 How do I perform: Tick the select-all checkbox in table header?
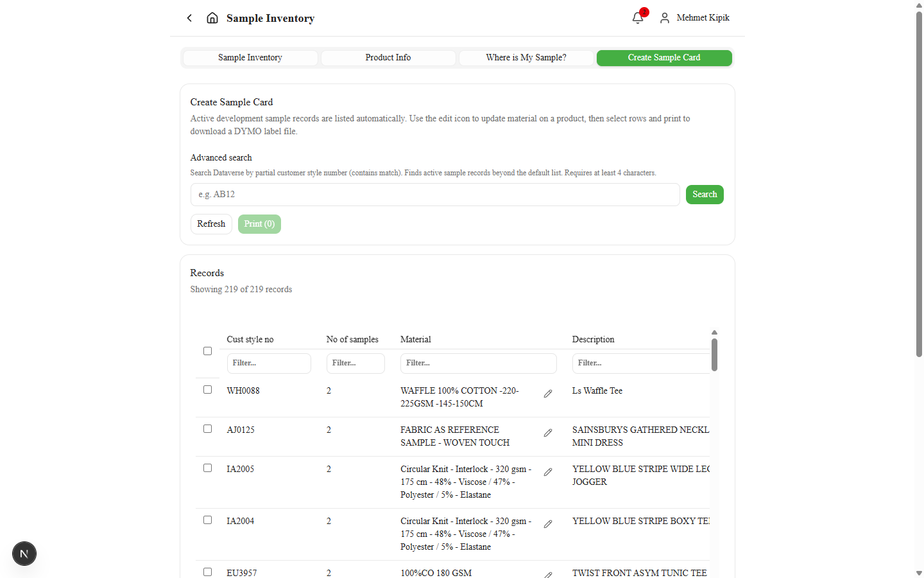click(x=207, y=351)
